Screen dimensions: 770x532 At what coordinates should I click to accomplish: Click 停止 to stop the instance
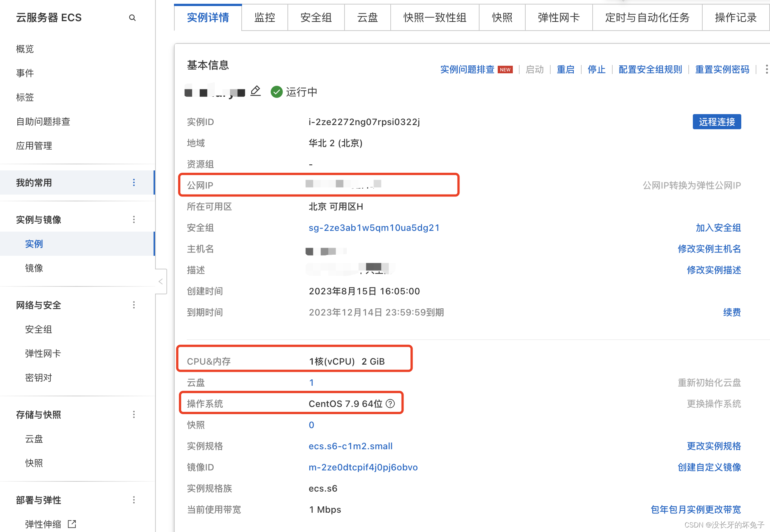pyautogui.click(x=596, y=70)
